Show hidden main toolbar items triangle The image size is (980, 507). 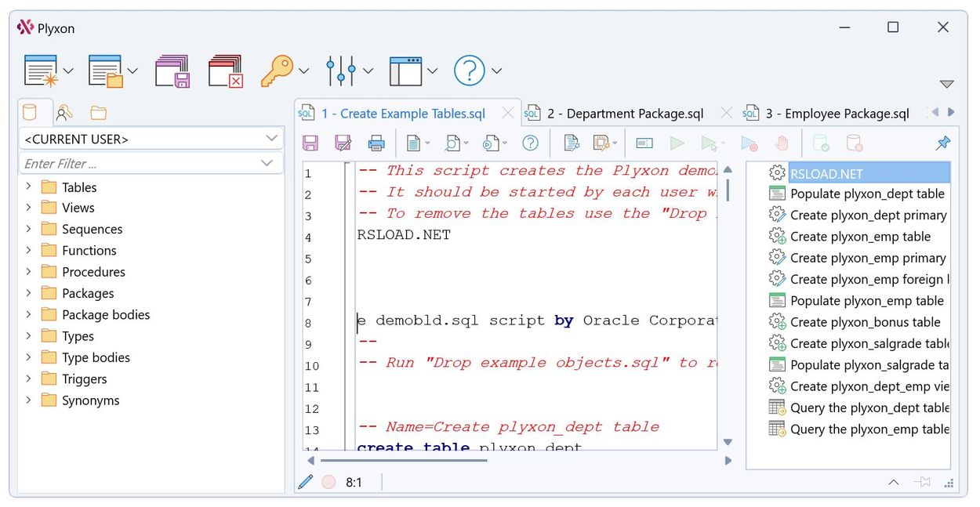946,84
